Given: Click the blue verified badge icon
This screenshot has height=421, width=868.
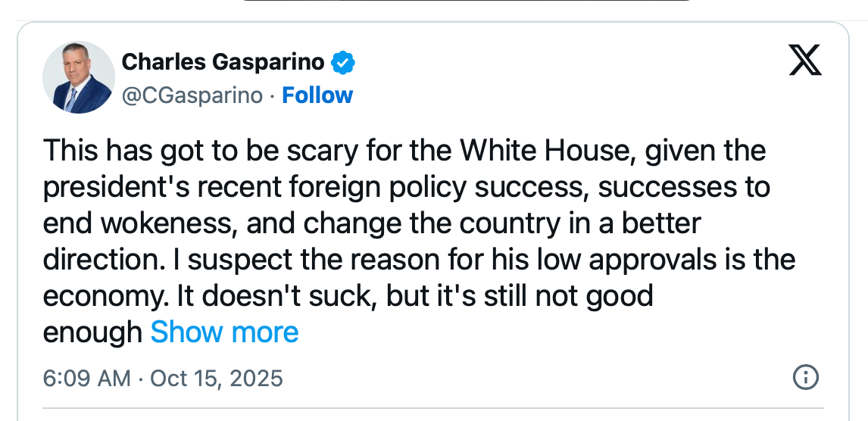Looking at the screenshot, I should [343, 62].
